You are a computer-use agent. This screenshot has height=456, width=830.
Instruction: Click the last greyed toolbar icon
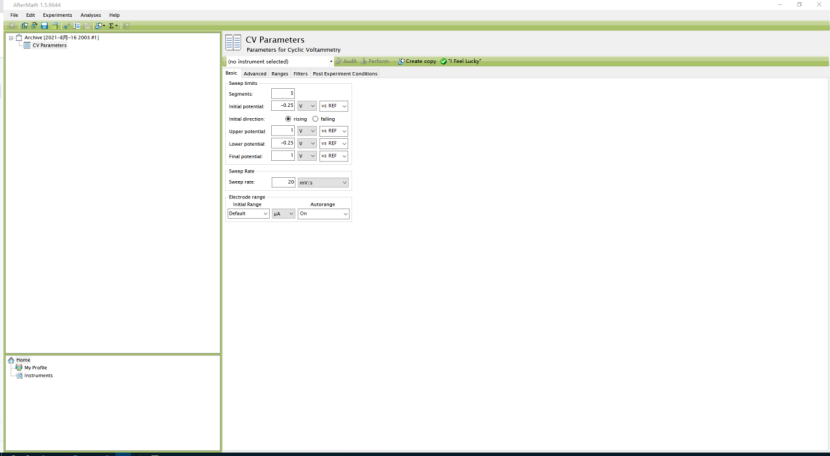127,25
